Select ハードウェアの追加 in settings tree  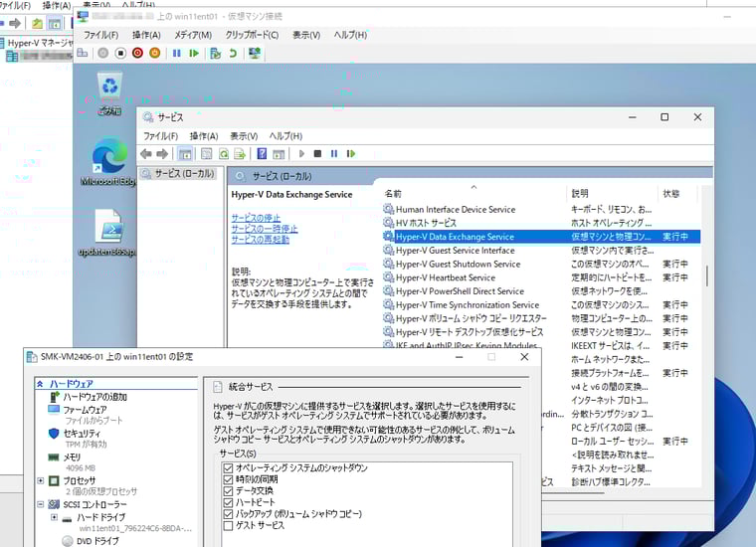coord(94,397)
